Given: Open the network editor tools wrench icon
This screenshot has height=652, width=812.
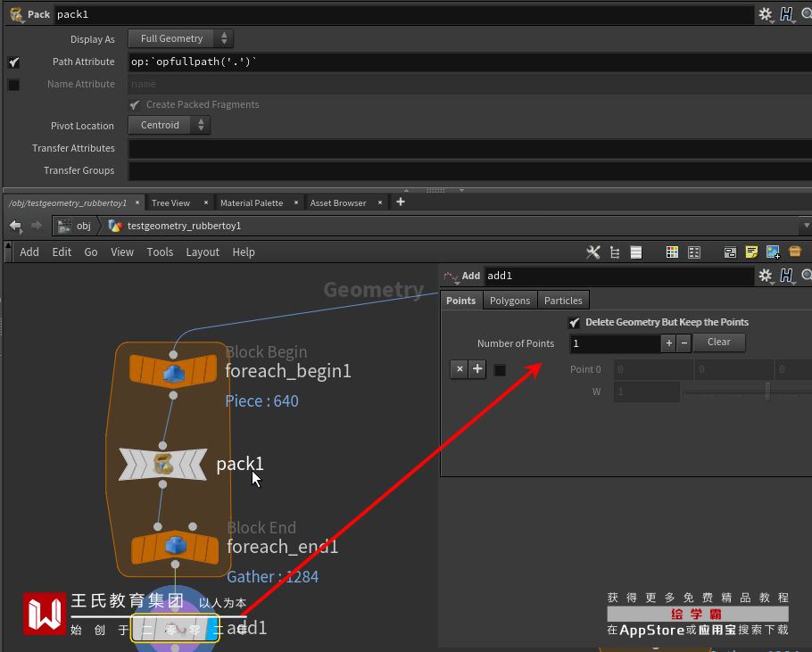Looking at the screenshot, I should coord(593,252).
